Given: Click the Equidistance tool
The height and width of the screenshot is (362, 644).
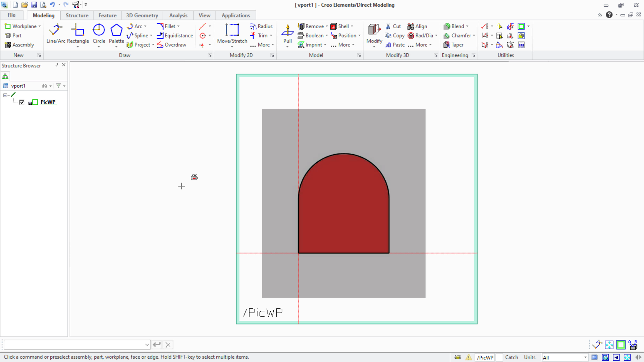Looking at the screenshot, I should tap(175, 36).
